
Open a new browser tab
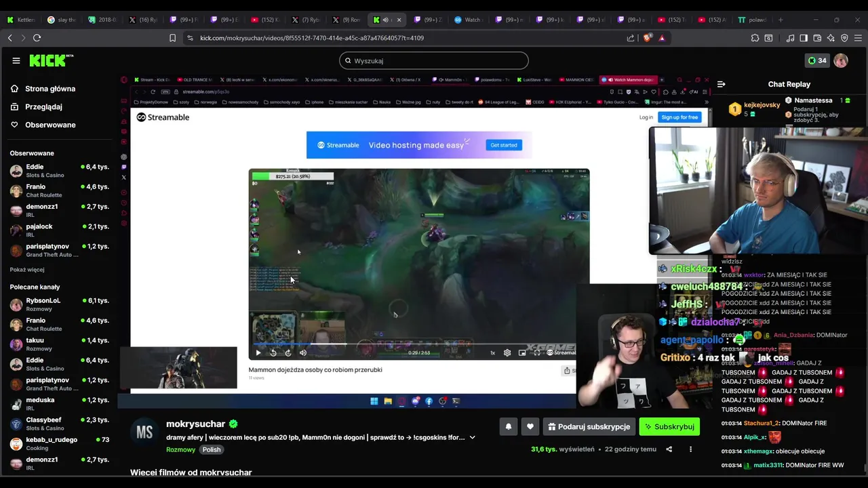click(781, 20)
